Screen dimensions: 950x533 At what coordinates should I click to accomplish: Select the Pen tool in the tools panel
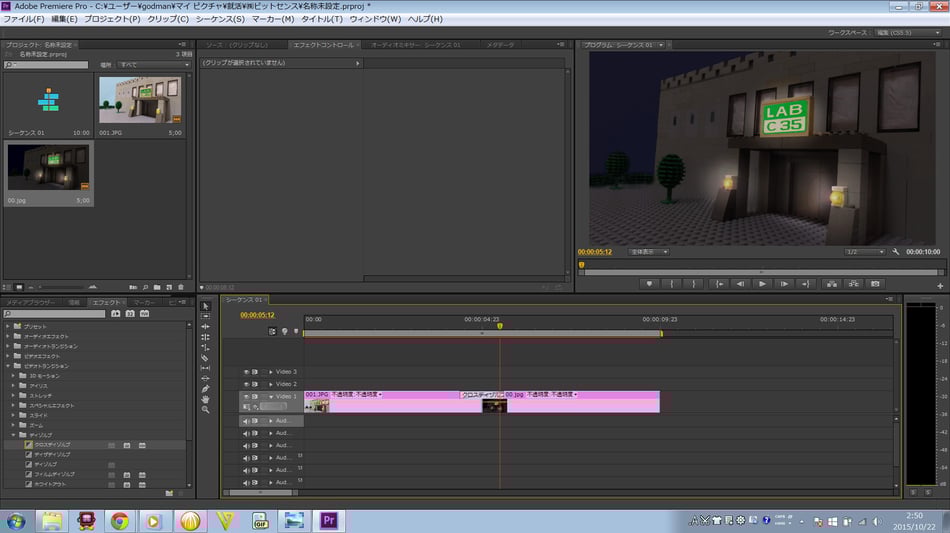pyautogui.click(x=205, y=389)
